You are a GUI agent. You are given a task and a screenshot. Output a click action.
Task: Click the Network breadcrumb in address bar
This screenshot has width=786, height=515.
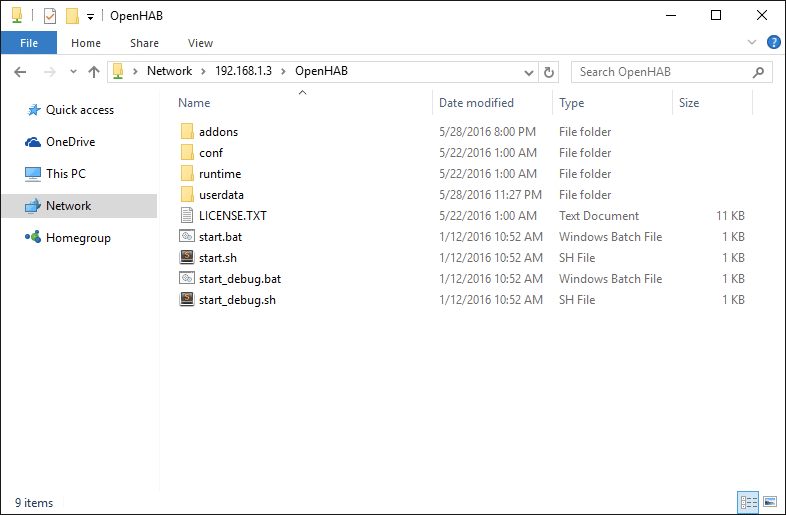click(x=169, y=71)
